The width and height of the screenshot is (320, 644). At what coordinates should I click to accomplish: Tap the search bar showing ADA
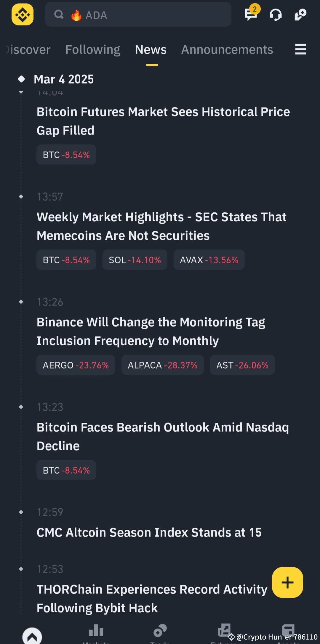coord(138,15)
